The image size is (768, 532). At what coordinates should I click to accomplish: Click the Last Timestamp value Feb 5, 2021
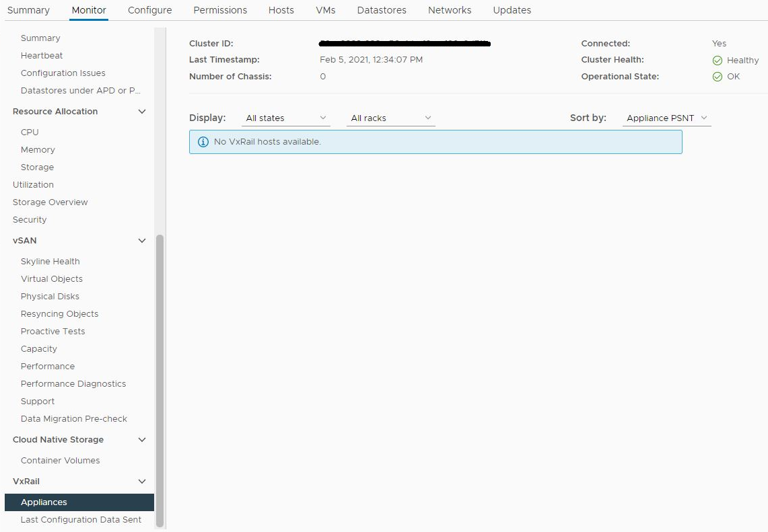pos(372,61)
